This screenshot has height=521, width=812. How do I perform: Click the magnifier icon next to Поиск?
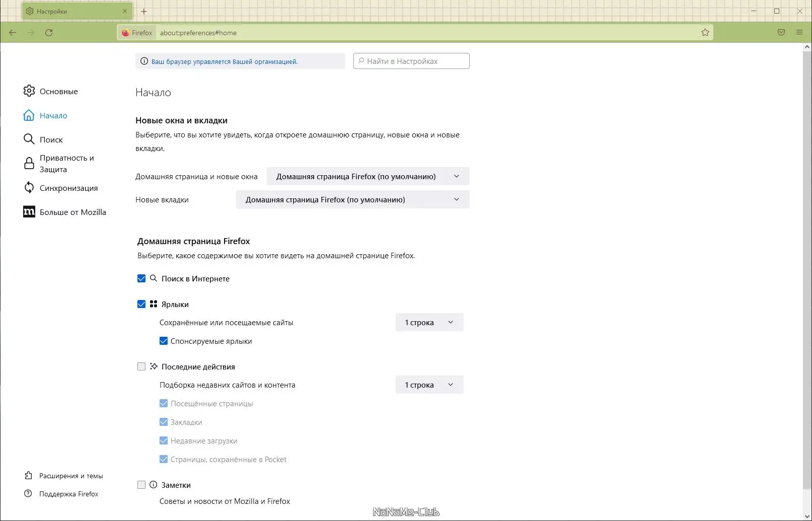tap(29, 139)
